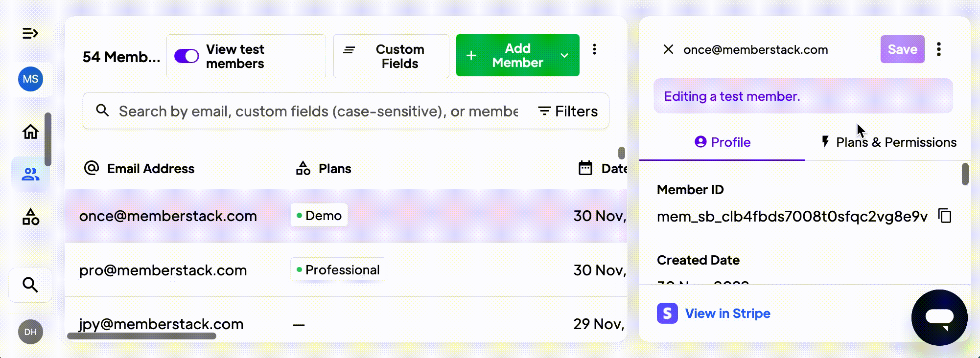Open the Members icon in sidebar
Viewport: 980px width, 358px height.
click(30, 174)
